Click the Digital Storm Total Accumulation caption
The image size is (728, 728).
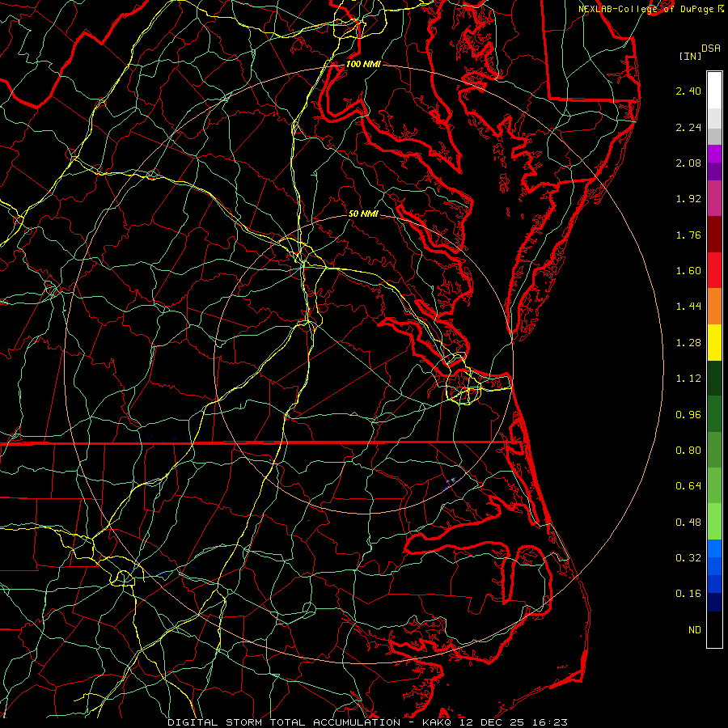coord(284,722)
